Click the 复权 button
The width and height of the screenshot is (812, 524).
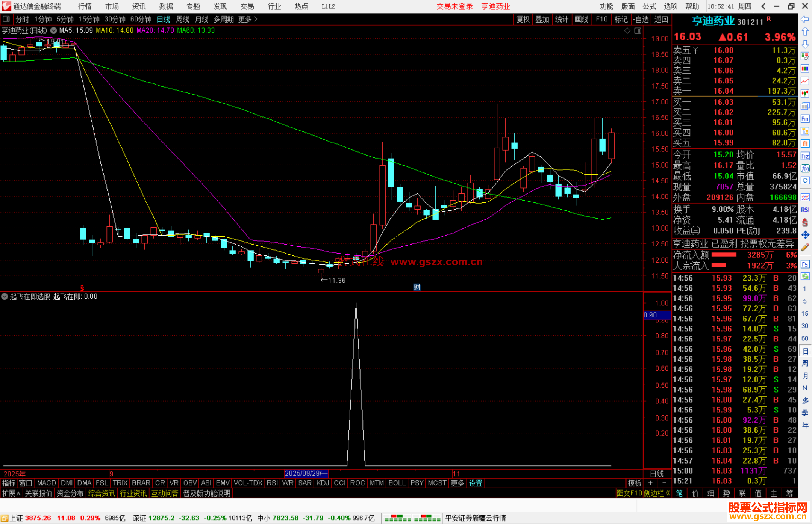523,19
